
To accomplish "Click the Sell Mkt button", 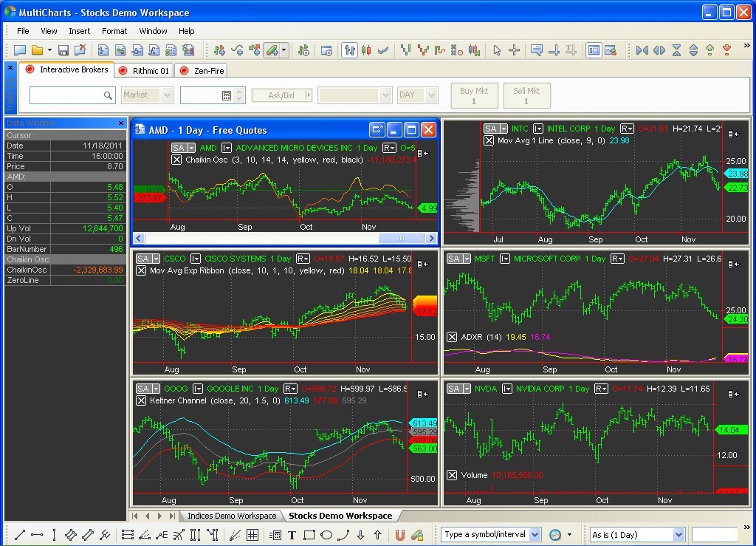I will click(x=526, y=95).
